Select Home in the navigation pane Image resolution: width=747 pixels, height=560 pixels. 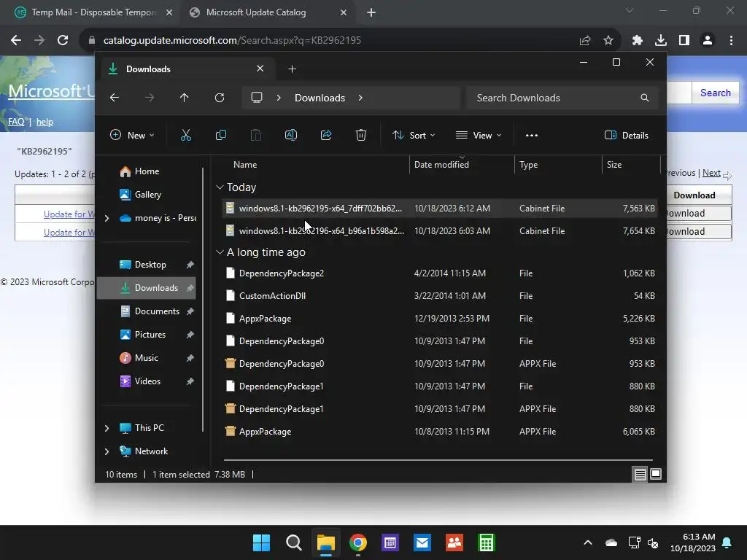[146, 171]
